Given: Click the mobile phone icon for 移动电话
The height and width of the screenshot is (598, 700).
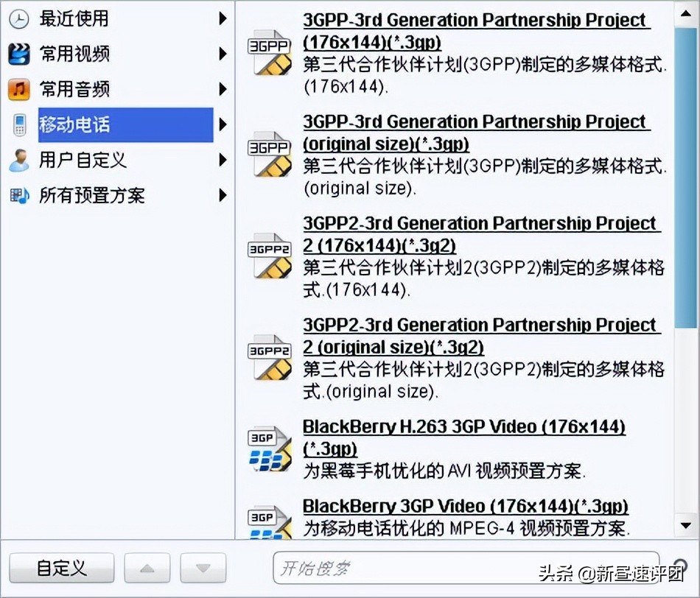Looking at the screenshot, I should (x=18, y=125).
